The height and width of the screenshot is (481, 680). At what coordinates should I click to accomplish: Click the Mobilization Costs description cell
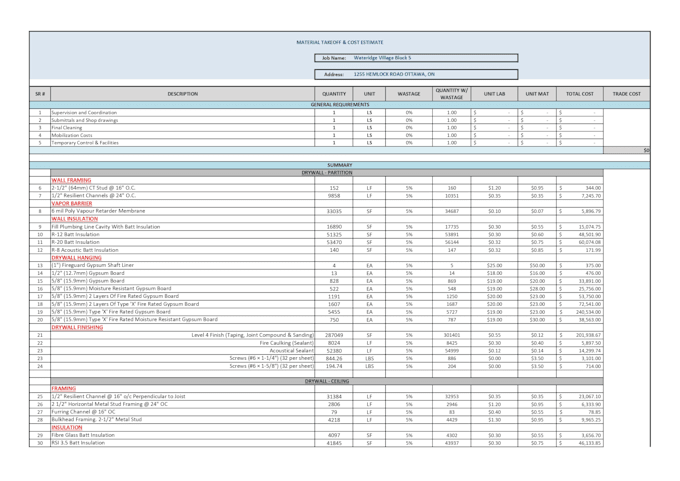tap(183, 135)
